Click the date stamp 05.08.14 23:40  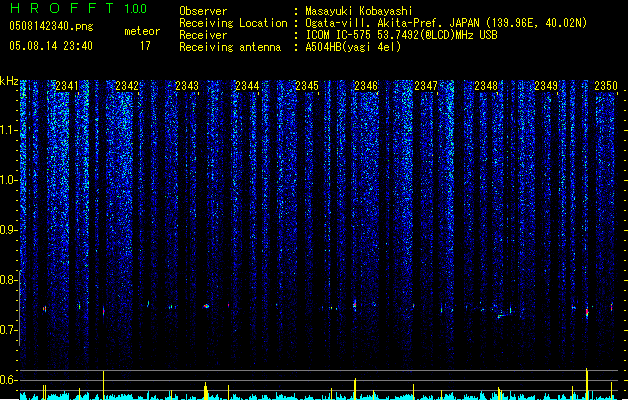click(x=51, y=46)
